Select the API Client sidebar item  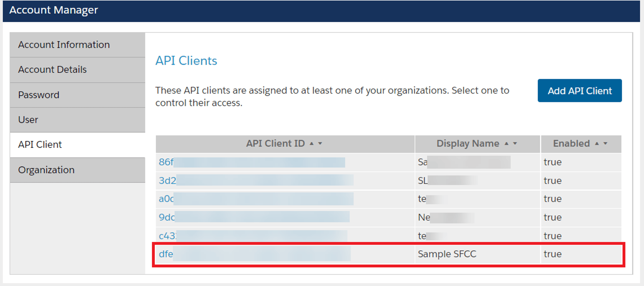(x=77, y=145)
